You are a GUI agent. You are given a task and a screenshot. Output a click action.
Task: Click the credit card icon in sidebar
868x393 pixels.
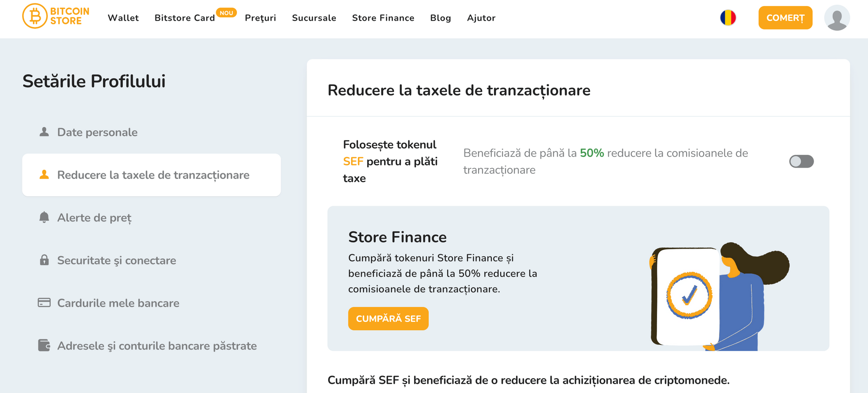44,303
